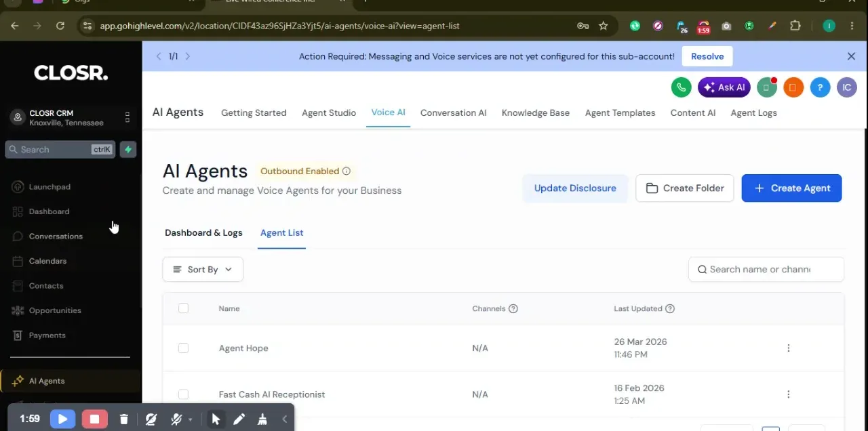
Task: Collapse the recorder toolbar with left chevron
Action: click(285, 419)
